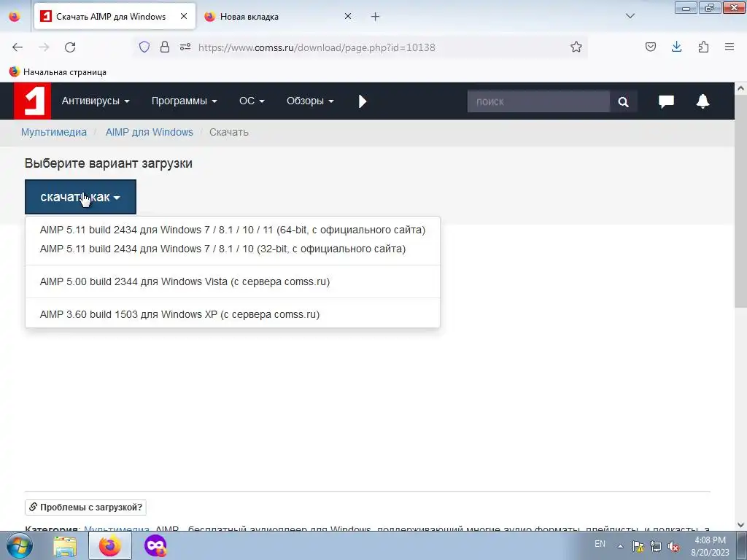This screenshot has height=560, width=747.
Task: Open the purple masked app in taskbar
Action: [155, 546]
